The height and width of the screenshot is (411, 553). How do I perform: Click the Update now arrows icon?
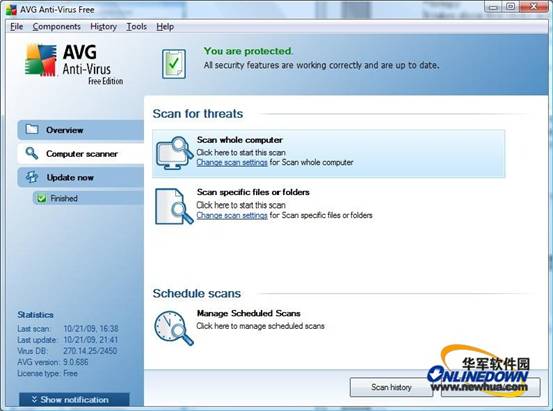(x=32, y=177)
